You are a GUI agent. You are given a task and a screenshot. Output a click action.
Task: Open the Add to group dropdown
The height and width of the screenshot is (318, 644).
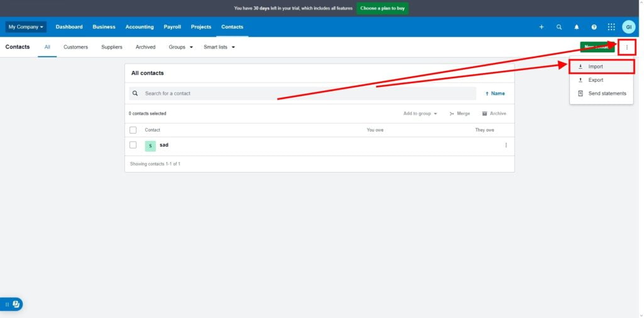(420, 113)
